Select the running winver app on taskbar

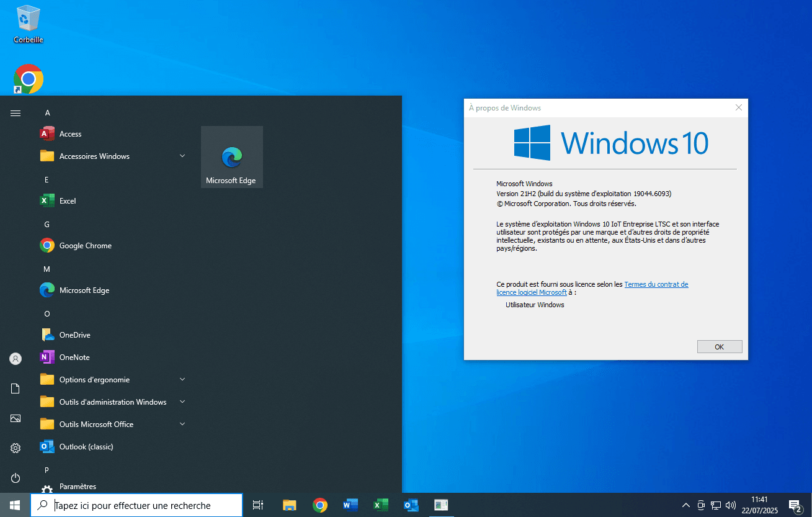click(441, 505)
